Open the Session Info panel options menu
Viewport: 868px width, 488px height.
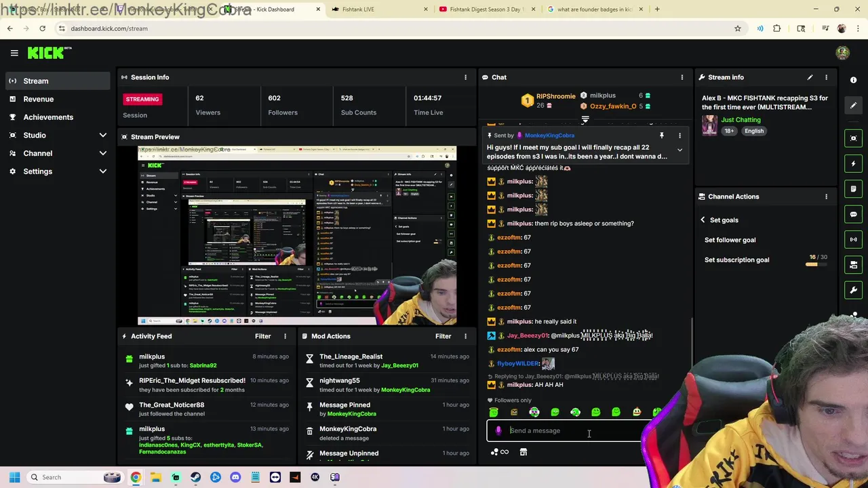[x=465, y=77]
